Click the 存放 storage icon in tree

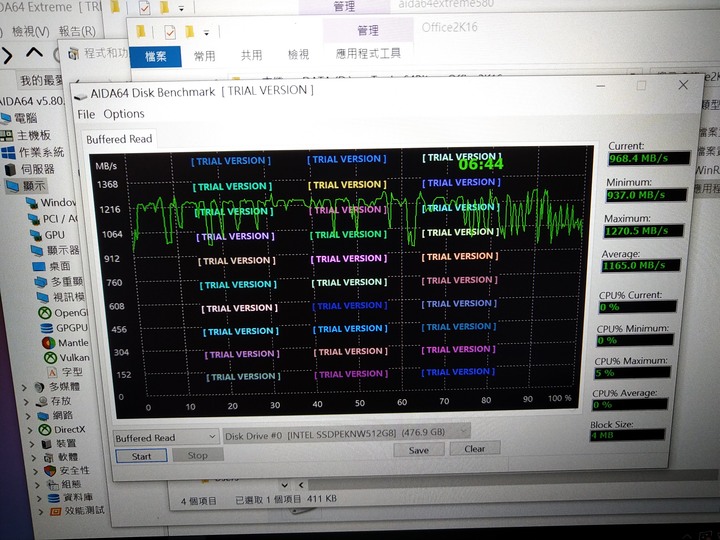(42, 401)
